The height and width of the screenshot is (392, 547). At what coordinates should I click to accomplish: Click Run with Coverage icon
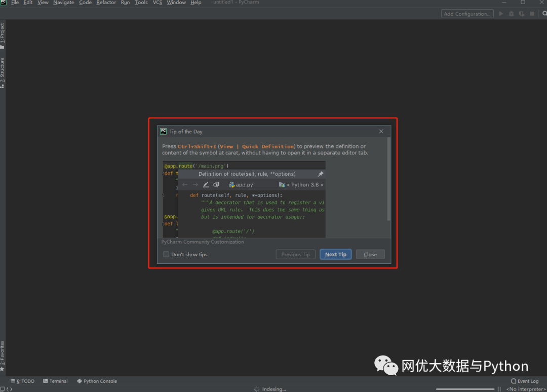[x=522, y=14]
